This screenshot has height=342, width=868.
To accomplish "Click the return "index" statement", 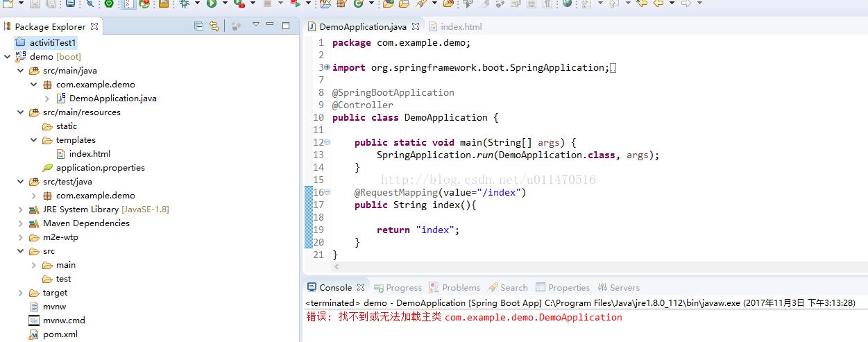I will click(418, 230).
